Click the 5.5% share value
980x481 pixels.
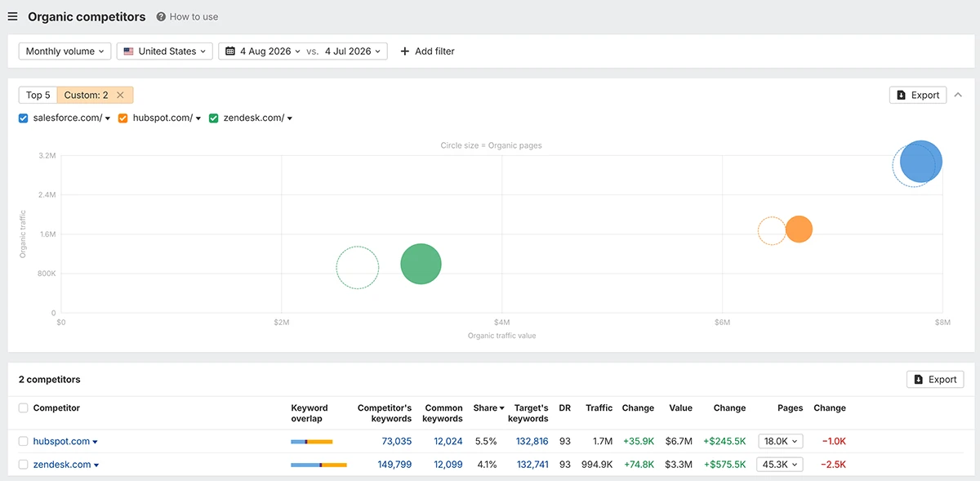click(486, 441)
